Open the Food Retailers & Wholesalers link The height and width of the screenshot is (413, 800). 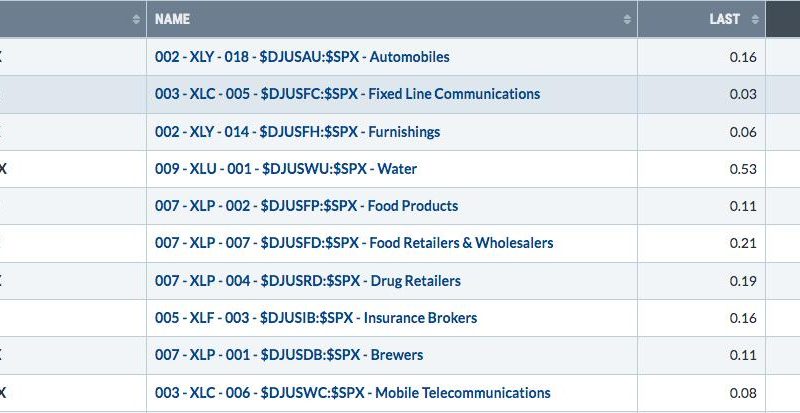point(354,242)
